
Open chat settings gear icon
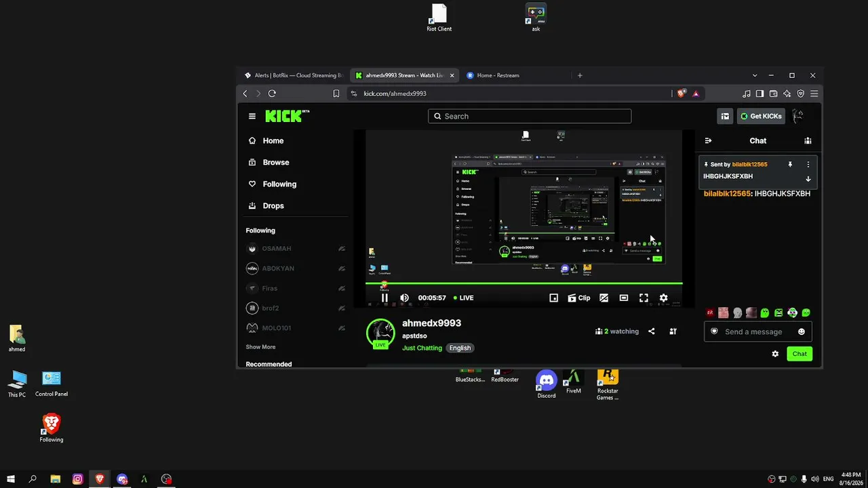[775, 354]
